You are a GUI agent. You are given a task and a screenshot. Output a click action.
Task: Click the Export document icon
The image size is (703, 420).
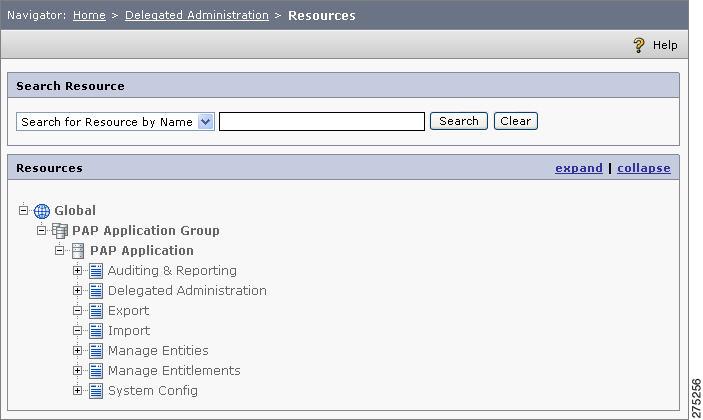pyautogui.click(x=96, y=311)
